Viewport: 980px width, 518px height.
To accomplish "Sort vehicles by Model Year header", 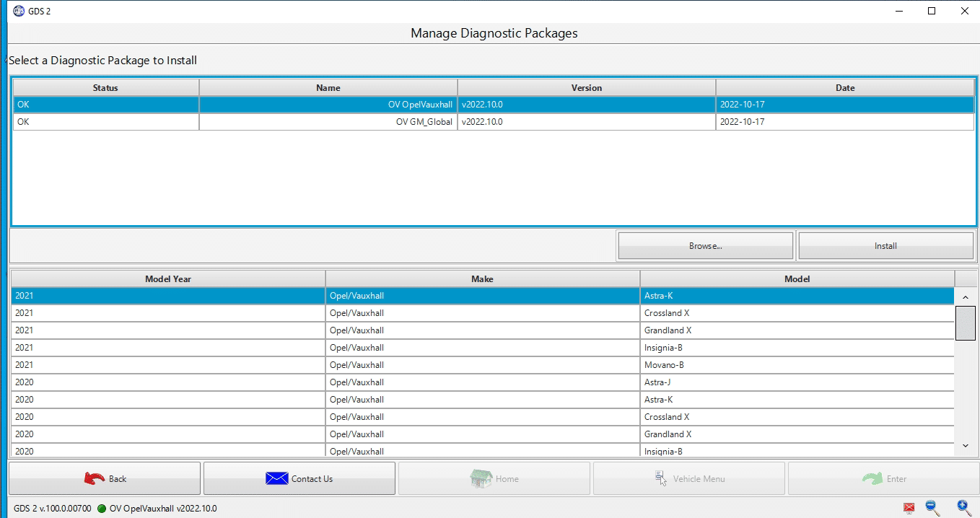I will (168, 278).
